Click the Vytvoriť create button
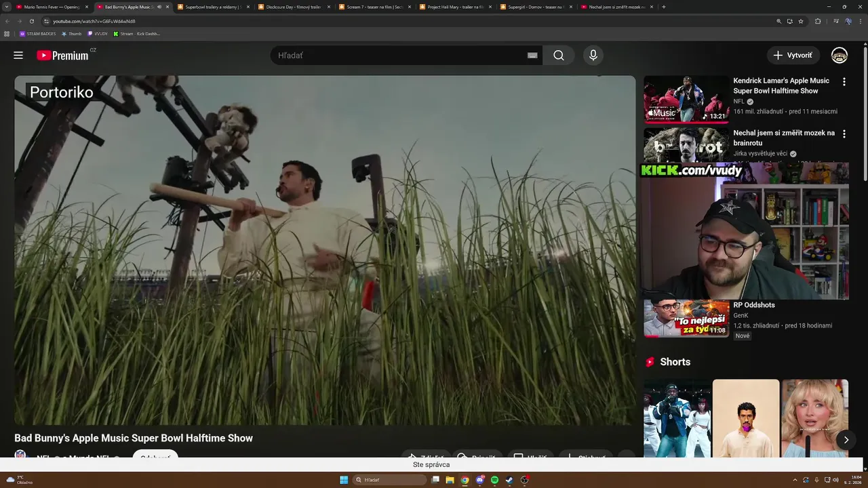This screenshot has height=488, width=868. pos(793,56)
